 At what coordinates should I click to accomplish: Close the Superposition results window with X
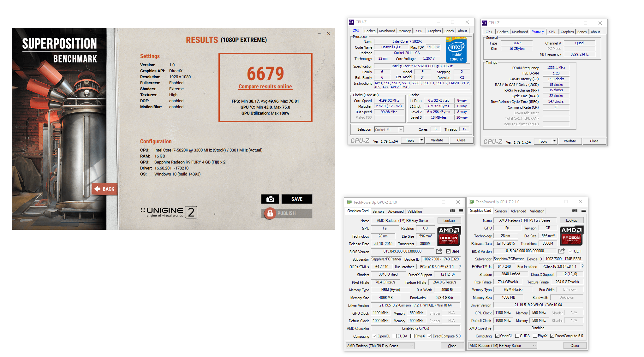[329, 33]
